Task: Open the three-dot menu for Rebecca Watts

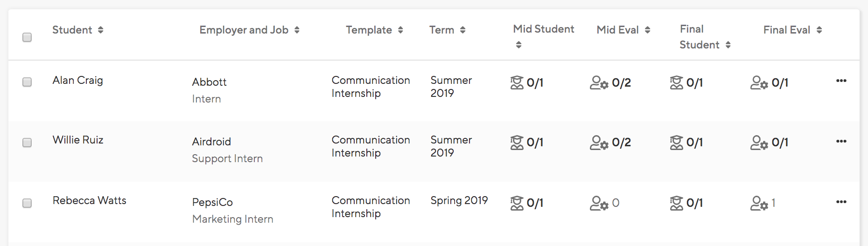Action: 841,202
